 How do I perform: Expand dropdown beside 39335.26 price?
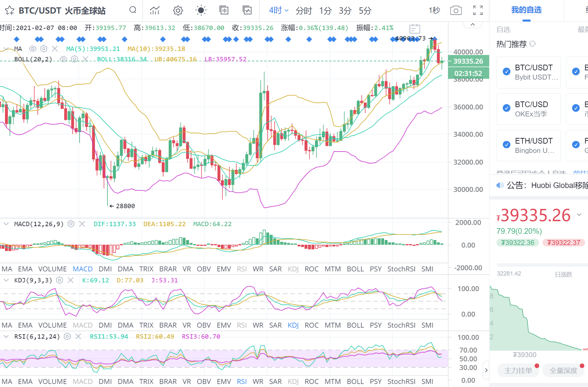click(x=579, y=215)
